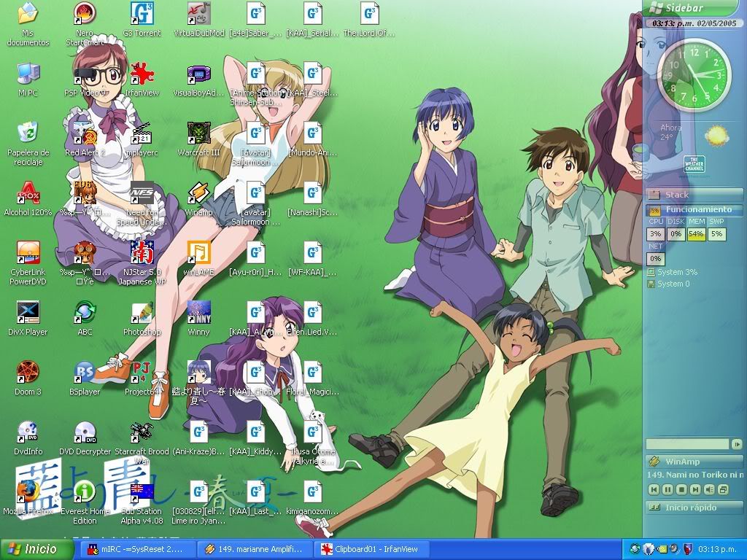Switch to Clipboard01 - IrfanView taskbar item
Image resolution: width=747 pixels, height=560 pixels.
[x=371, y=549]
